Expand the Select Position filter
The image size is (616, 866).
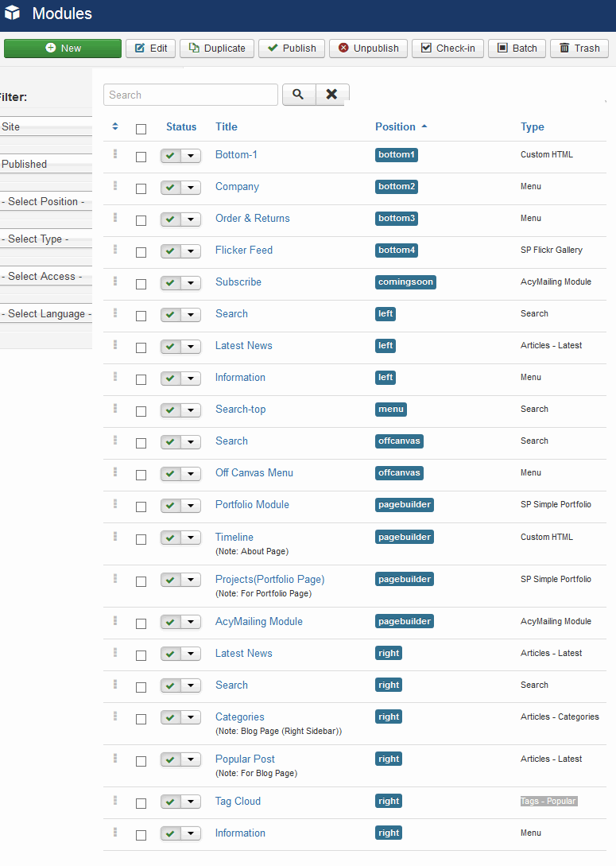tap(45, 202)
